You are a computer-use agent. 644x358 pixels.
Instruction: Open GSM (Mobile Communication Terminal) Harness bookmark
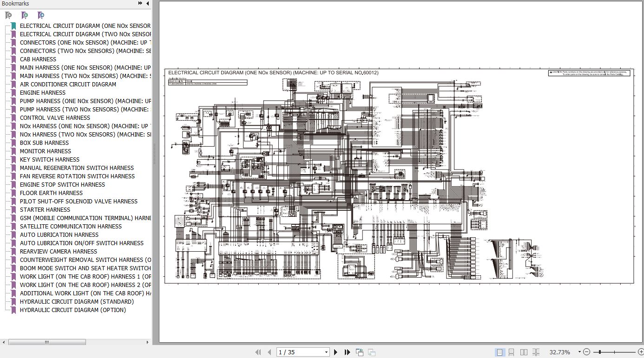pyautogui.click(x=85, y=218)
